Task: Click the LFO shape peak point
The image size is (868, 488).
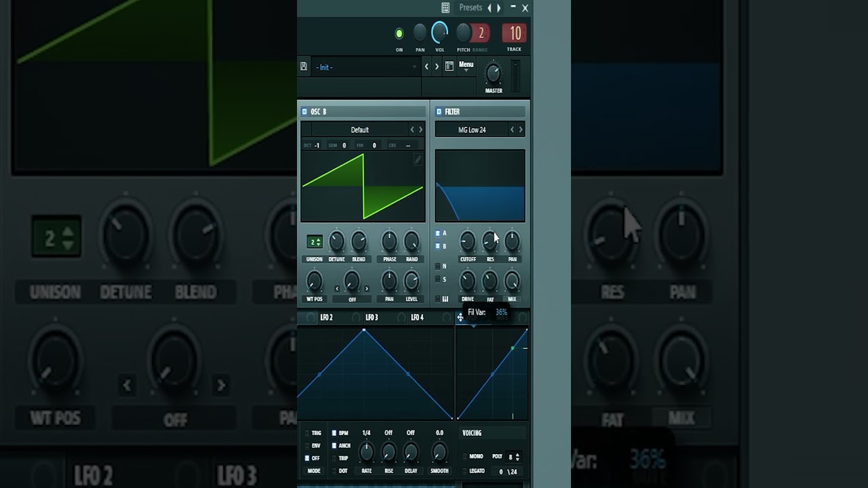Action: [364, 330]
